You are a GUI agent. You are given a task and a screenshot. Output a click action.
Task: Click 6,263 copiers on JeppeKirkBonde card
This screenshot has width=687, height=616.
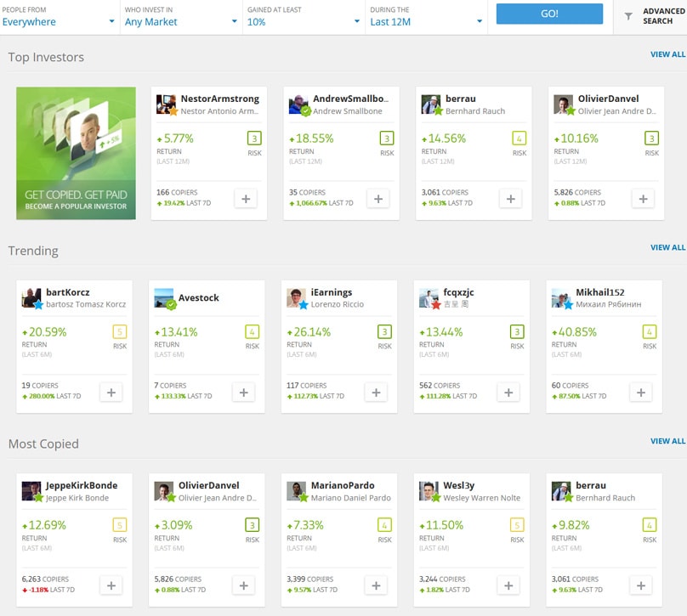pyautogui.click(x=45, y=579)
